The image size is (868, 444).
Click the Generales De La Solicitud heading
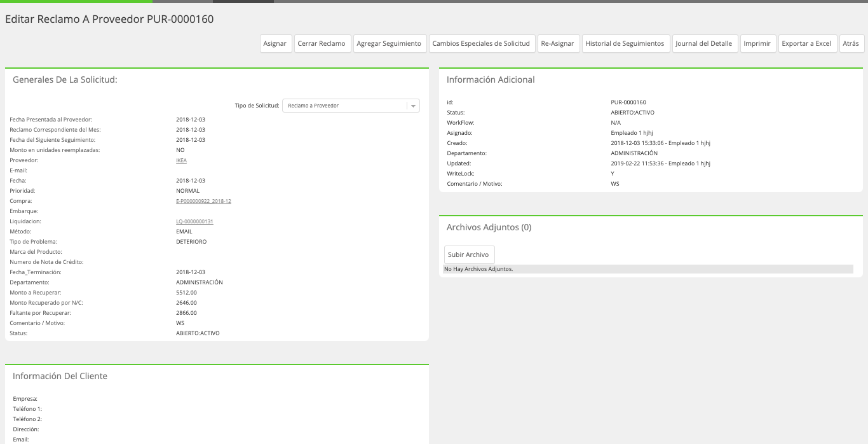pyautogui.click(x=65, y=80)
